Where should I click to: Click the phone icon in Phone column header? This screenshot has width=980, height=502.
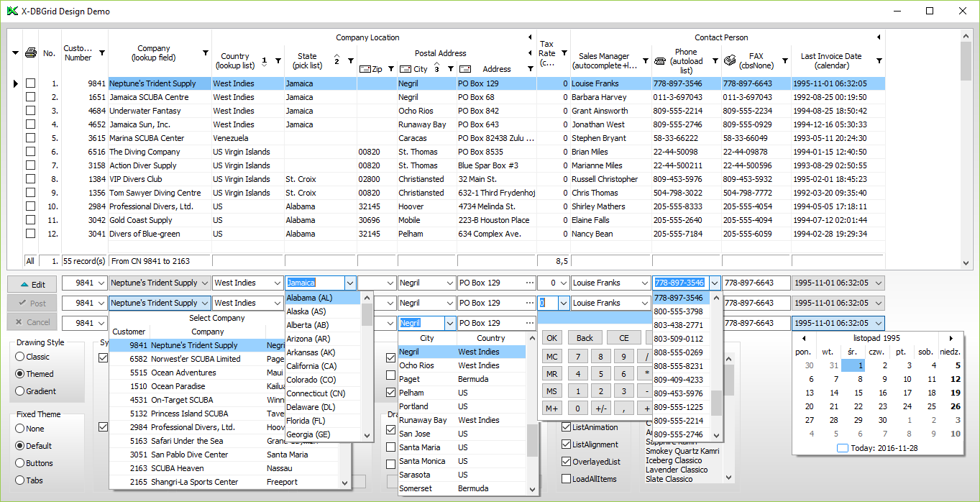(659, 61)
